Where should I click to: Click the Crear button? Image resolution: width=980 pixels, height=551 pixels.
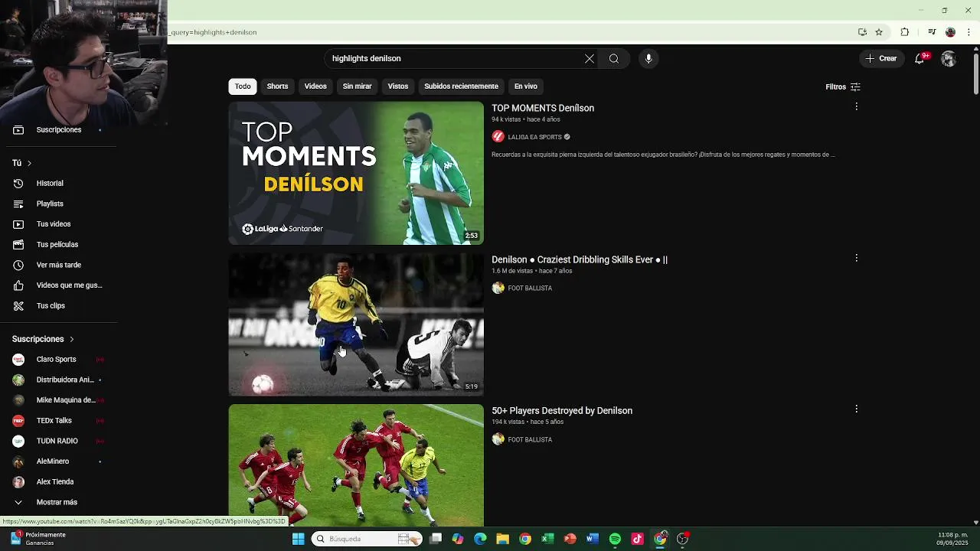[x=881, y=59]
